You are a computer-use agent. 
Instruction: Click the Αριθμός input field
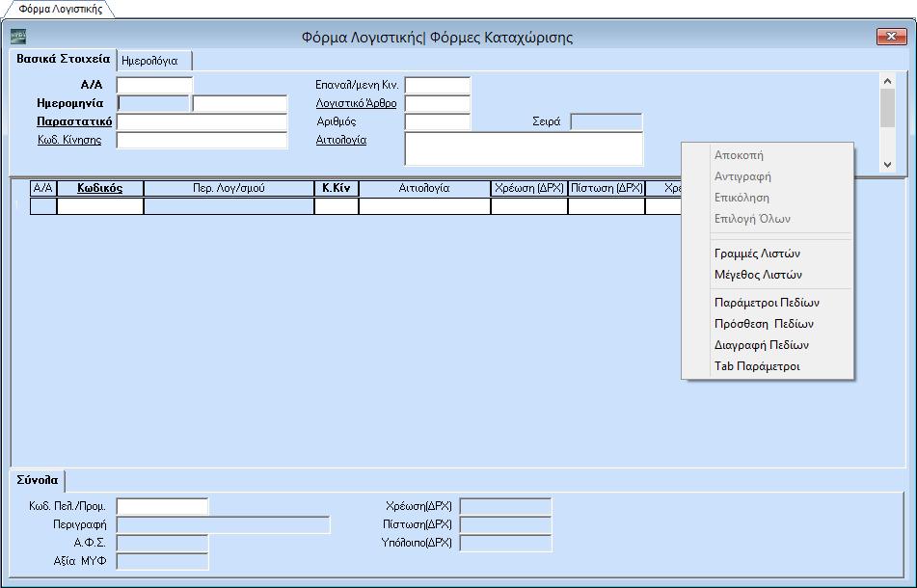coord(438,121)
